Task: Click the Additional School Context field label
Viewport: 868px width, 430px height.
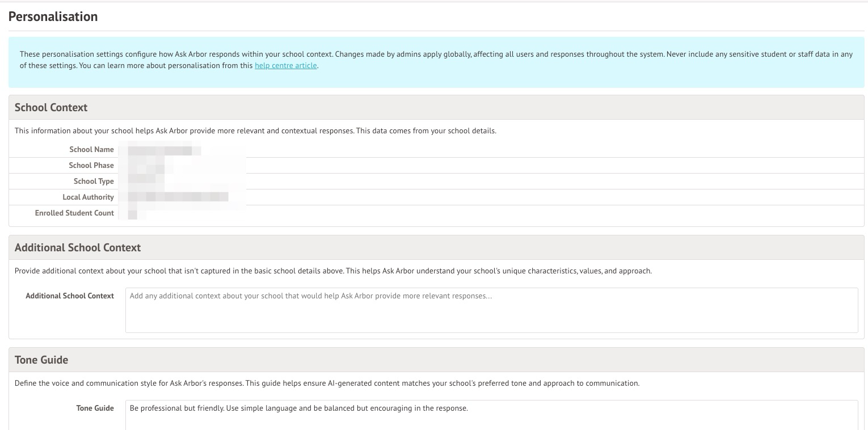Action: [70, 296]
